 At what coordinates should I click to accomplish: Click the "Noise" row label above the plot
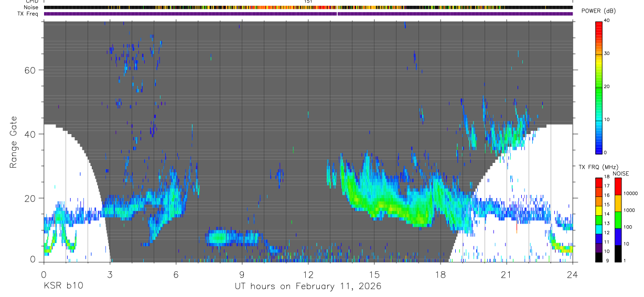31,7
